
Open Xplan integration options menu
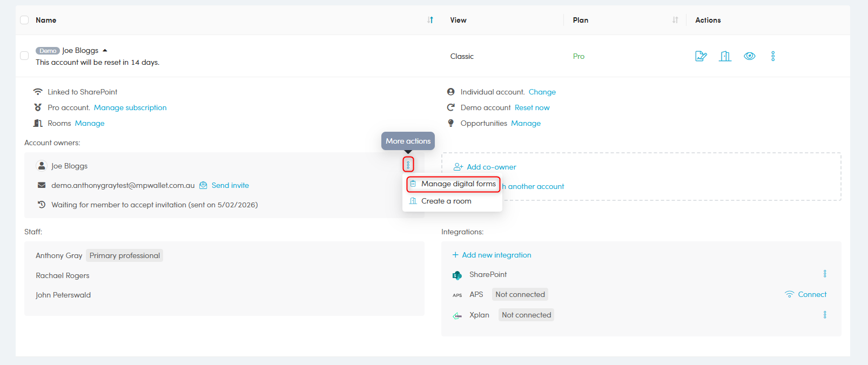coord(824,315)
